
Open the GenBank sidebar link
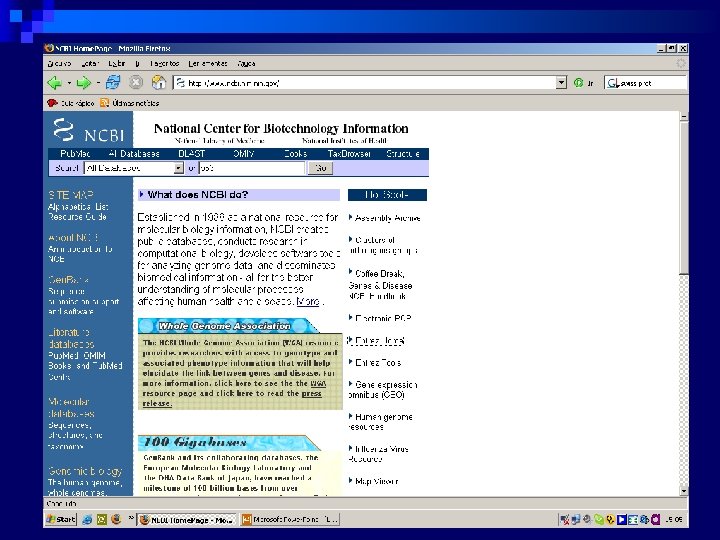click(x=68, y=280)
